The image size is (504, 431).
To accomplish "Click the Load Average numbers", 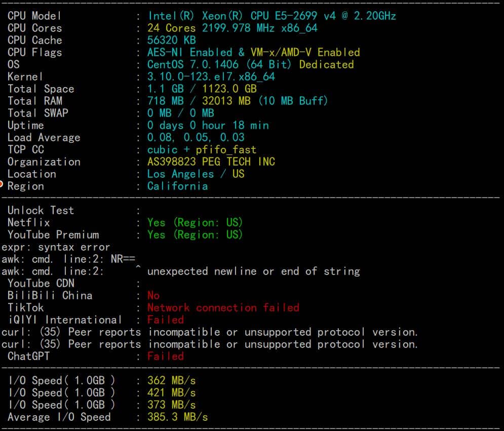I will (x=196, y=137).
